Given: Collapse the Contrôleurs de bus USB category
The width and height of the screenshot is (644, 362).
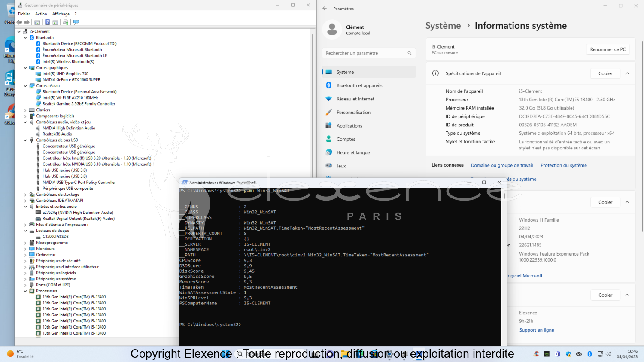Looking at the screenshot, I should (x=25, y=140).
